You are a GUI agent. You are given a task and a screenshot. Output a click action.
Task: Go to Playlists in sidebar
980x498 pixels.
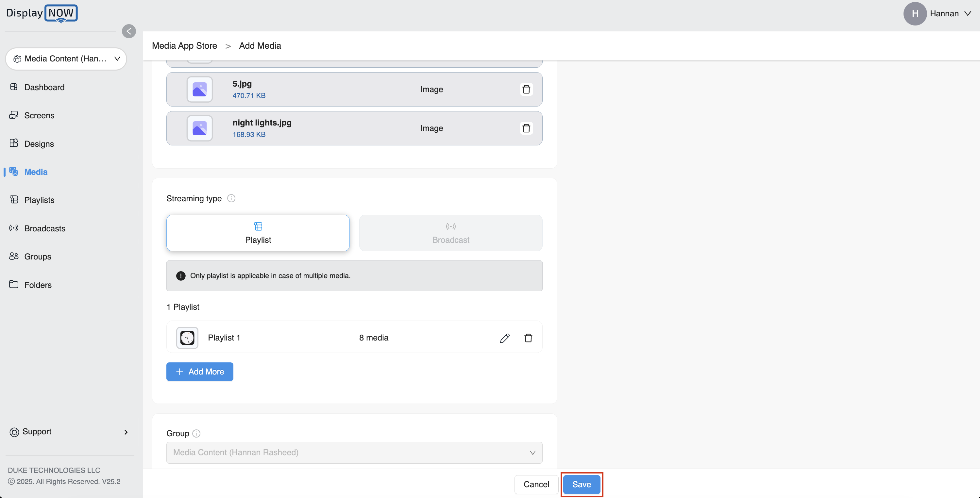pos(39,200)
